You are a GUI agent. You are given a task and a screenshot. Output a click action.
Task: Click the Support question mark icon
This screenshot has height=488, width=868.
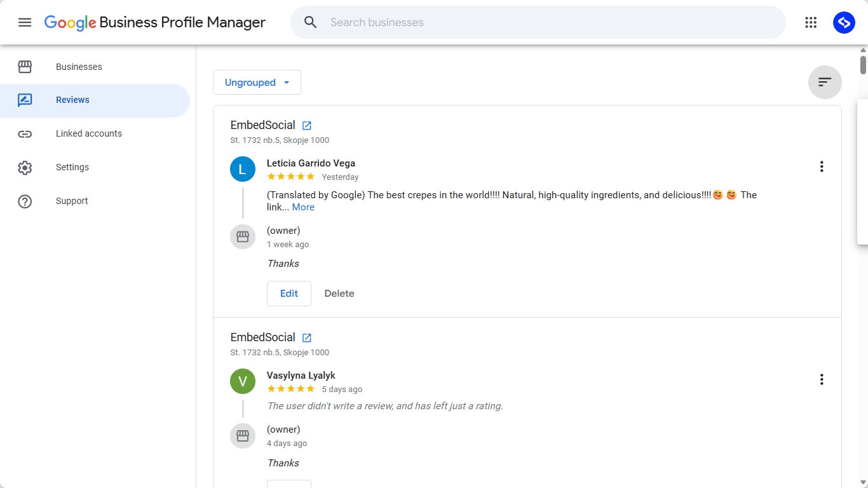(25, 201)
